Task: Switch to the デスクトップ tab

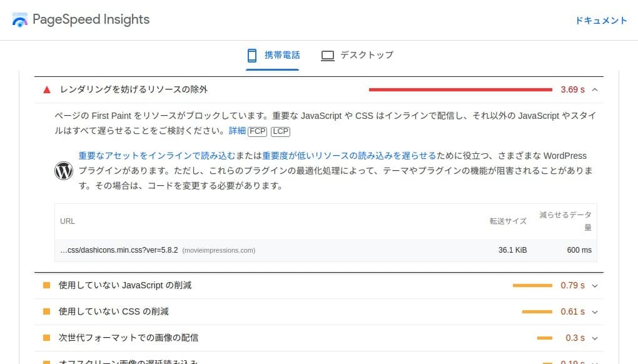Action: point(357,55)
